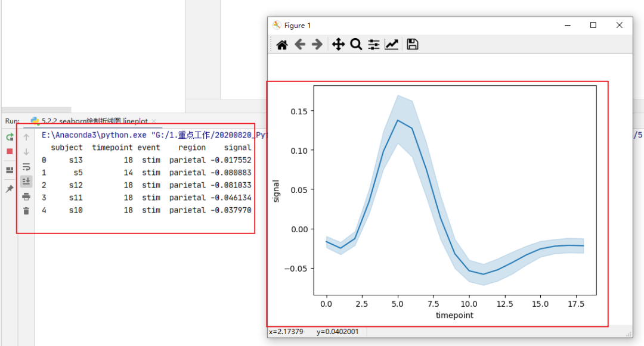The width and height of the screenshot is (644, 346).
Task: Pin the run tab
Action: tap(10, 189)
